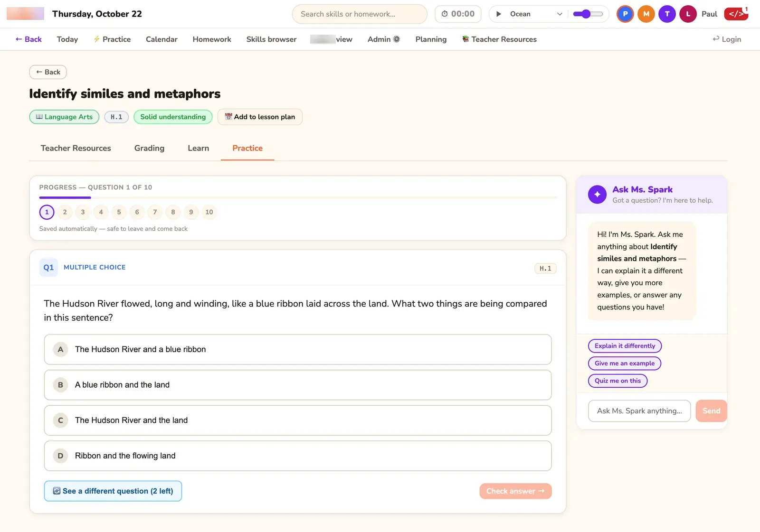This screenshot has width=760, height=532.
Task: Click the Language Arts subject tag
Action: [x=64, y=117]
